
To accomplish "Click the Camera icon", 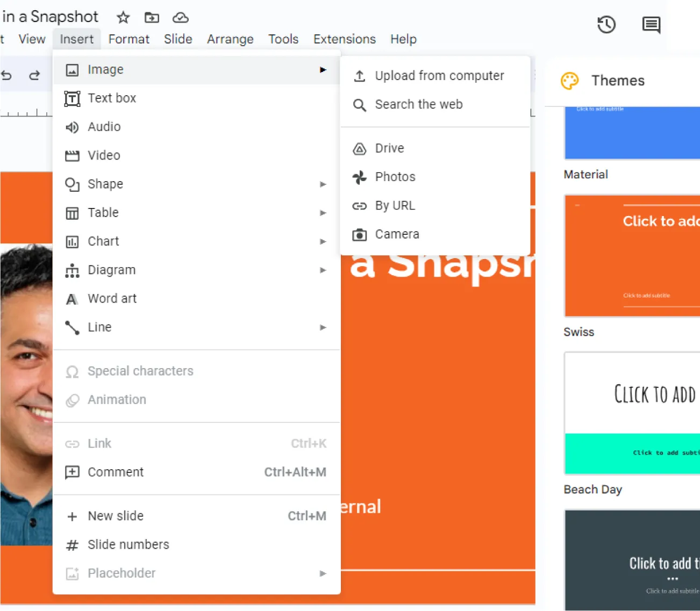I will point(360,234).
